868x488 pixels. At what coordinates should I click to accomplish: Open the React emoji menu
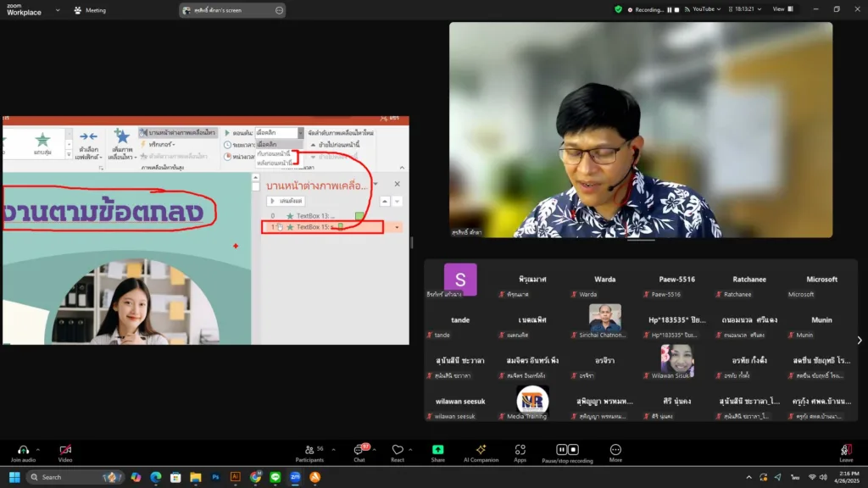click(x=398, y=450)
